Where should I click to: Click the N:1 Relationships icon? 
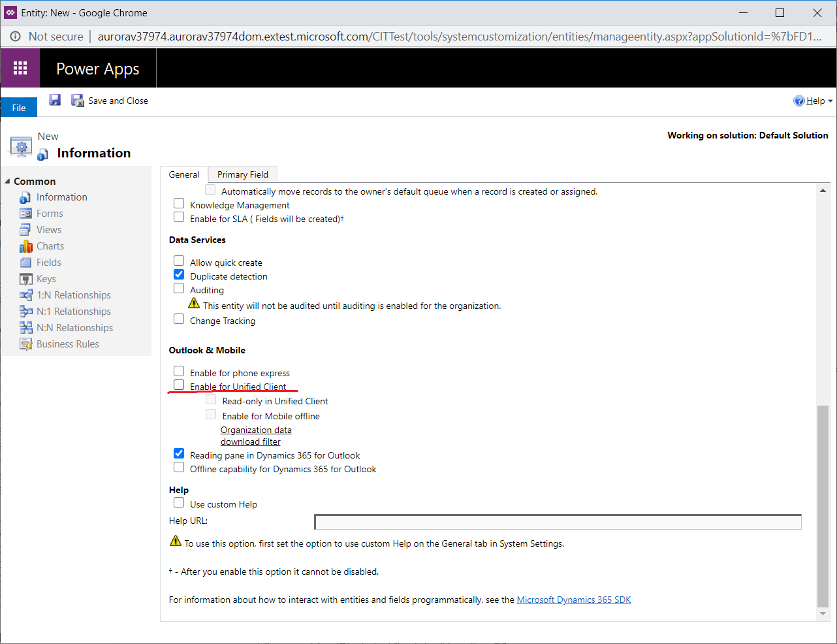[25, 312]
